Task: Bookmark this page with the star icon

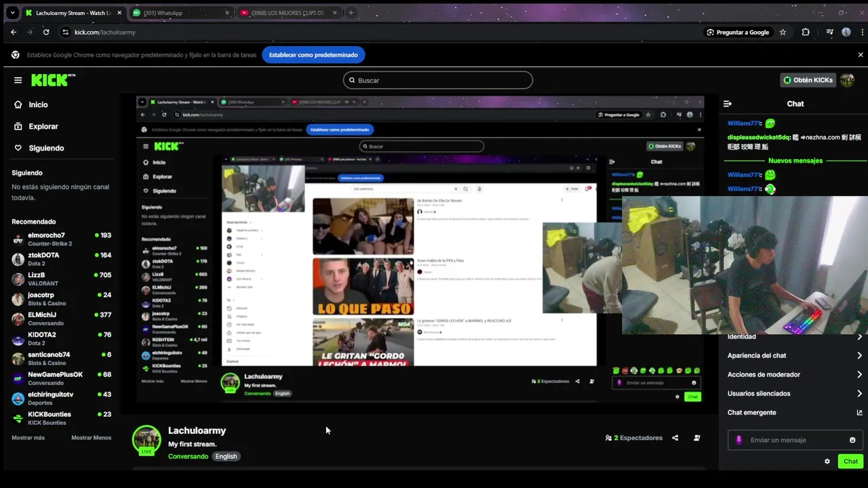Action: coord(783,32)
